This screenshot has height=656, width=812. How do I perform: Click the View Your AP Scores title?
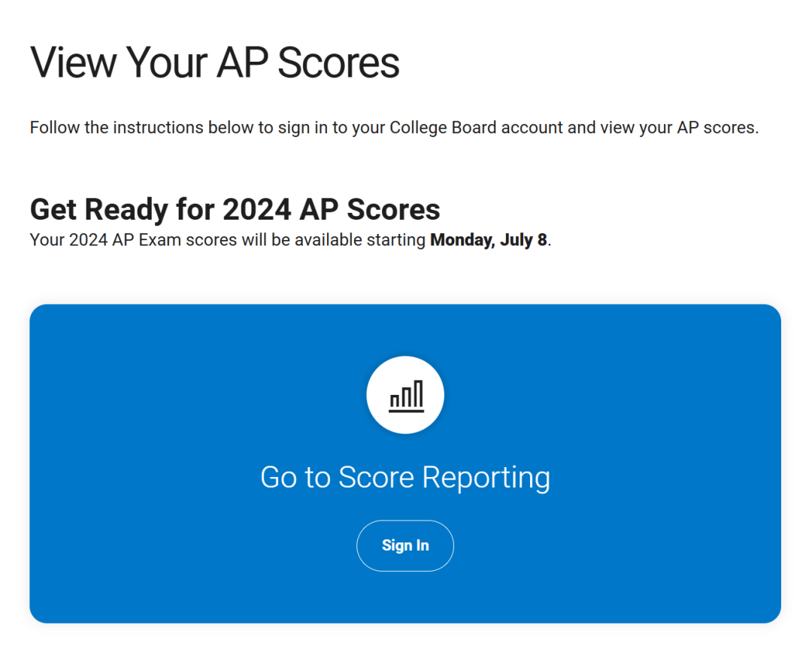pos(214,62)
